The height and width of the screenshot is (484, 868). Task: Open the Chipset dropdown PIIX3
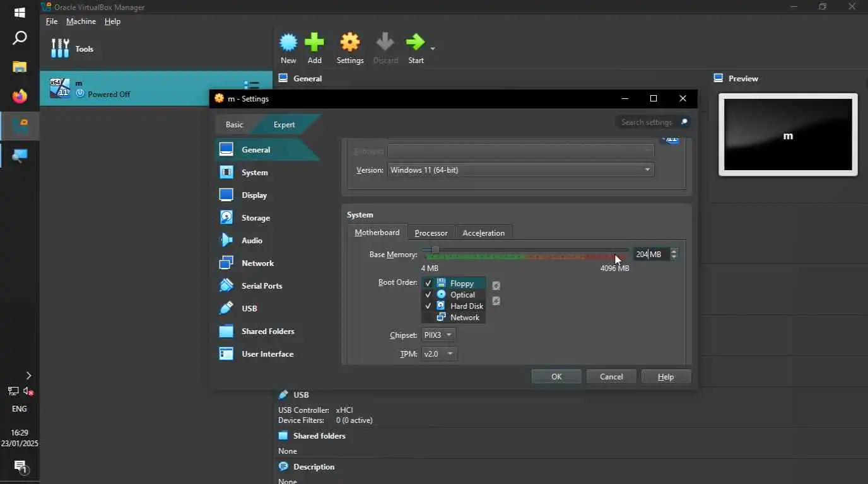tap(438, 335)
